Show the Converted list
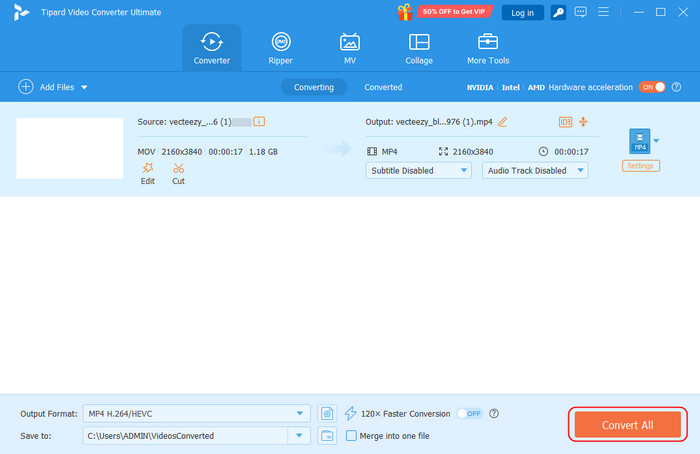700x454 pixels. click(383, 87)
